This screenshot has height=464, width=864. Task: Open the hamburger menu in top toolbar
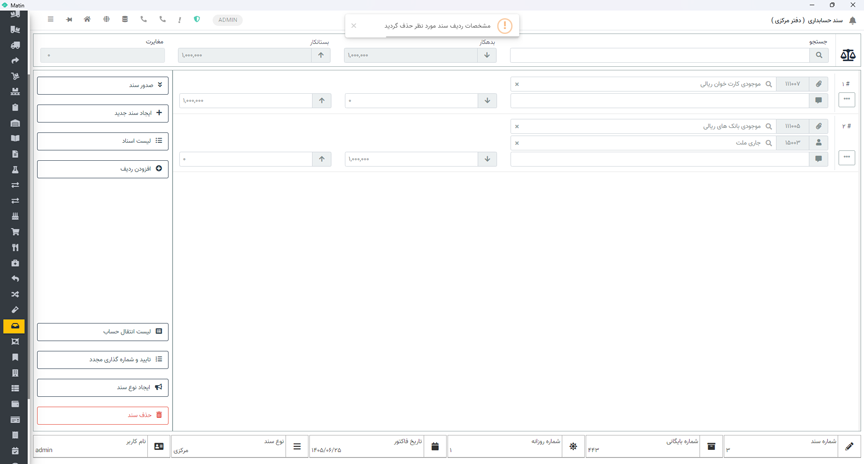[51, 19]
